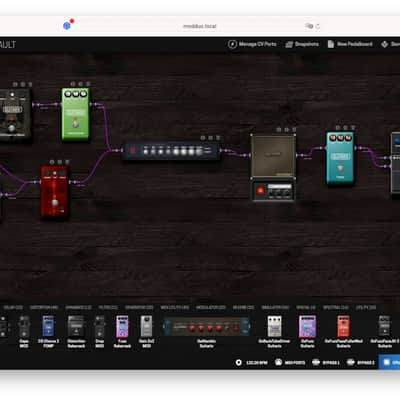The height and width of the screenshot is (400, 400).
Task: Toggle the red pedal footswitch
Action: (x=55, y=202)
